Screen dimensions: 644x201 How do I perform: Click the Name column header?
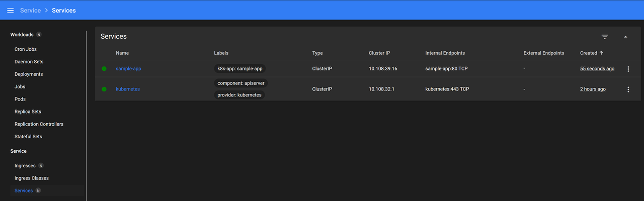click(x=122, y=53)
